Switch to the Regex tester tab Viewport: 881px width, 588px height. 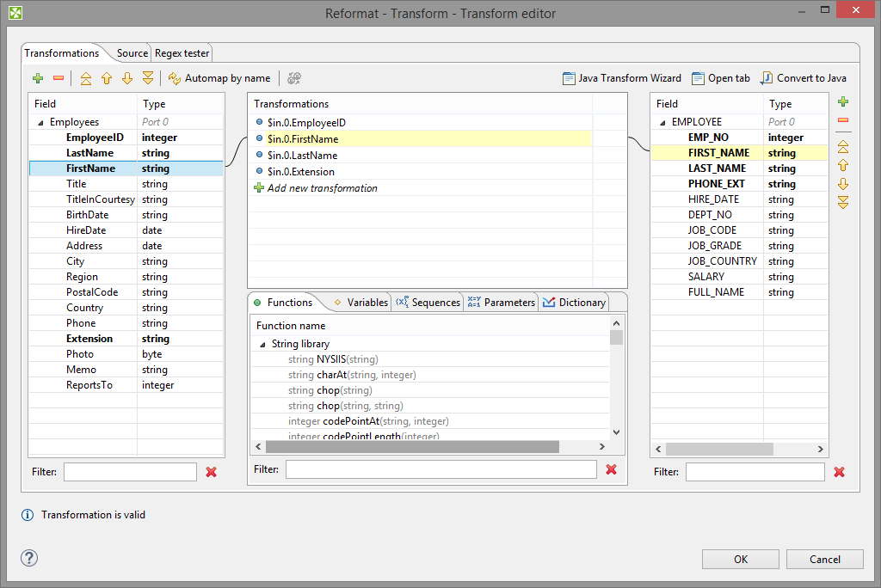pyautogui.click(x=182, y=53)
